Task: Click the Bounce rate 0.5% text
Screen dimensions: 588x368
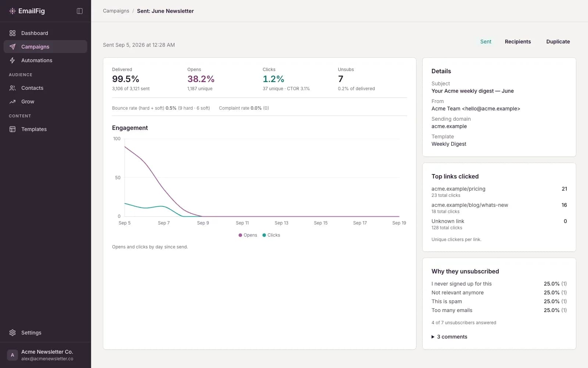Action: 161,108
